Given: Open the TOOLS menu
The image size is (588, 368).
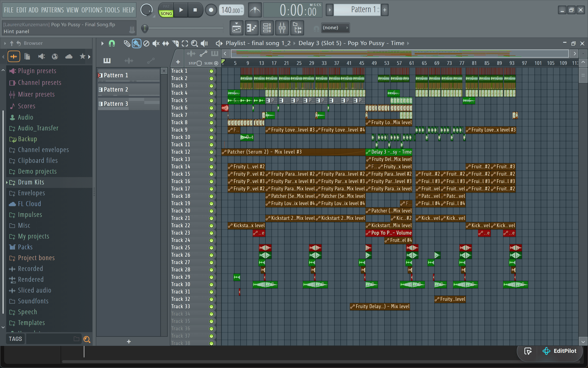Looking at the screenshot, I should click(112, 10).
